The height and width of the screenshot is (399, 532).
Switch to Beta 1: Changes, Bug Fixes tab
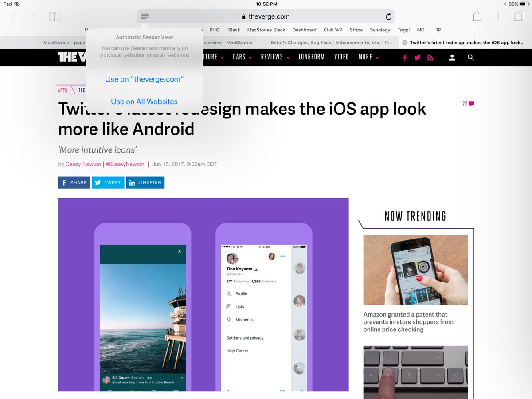click(x=332, y=43)
